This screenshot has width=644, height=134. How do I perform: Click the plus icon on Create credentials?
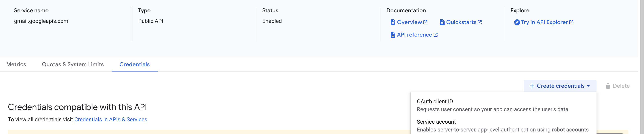532,86
